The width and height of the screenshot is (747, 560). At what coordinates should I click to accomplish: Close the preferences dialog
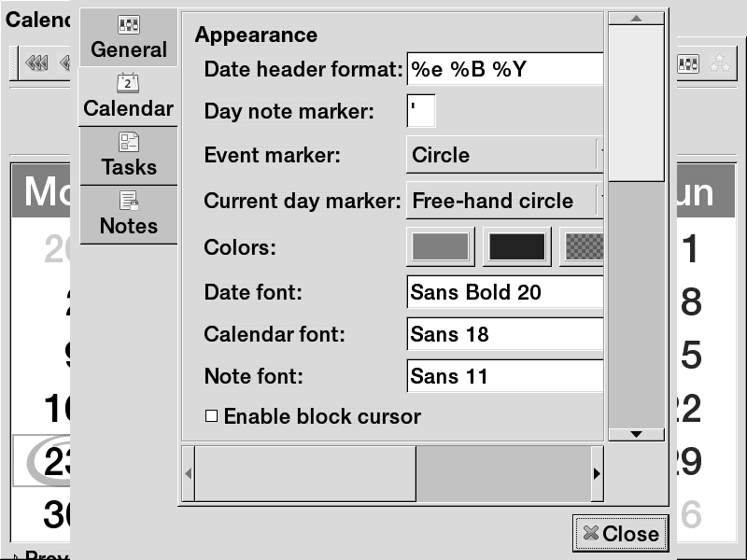coord(620,534)
